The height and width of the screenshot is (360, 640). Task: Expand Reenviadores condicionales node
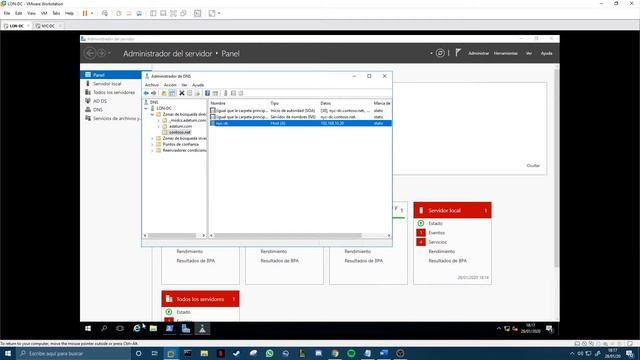(152, 151)
